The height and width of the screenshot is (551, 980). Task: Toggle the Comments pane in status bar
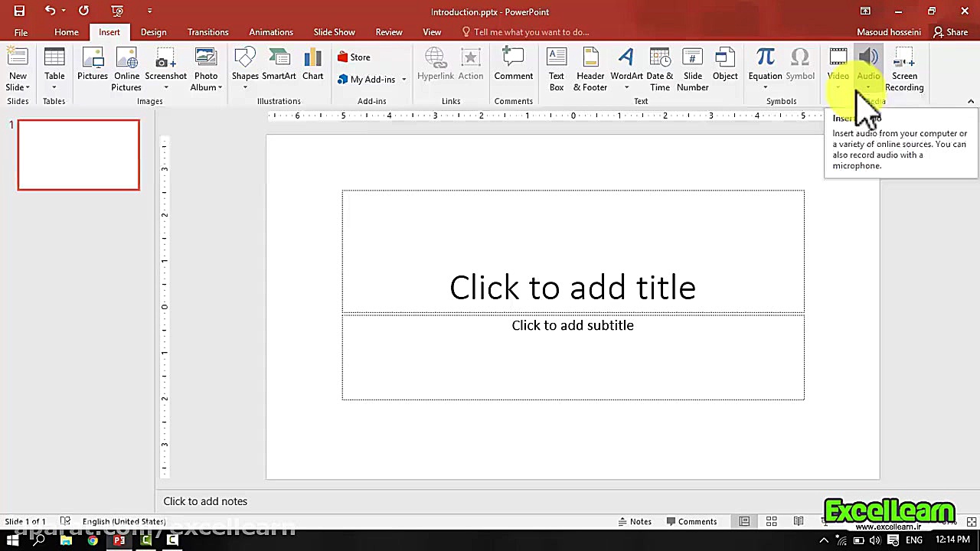coord(691,521)
